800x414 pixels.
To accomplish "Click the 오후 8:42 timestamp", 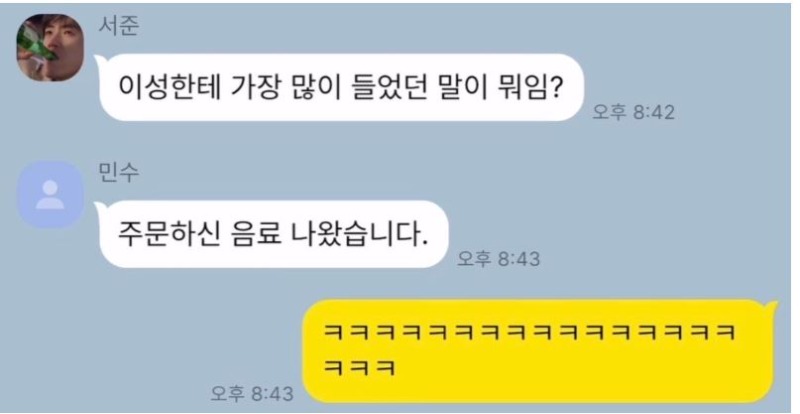I will click(633, 112).
